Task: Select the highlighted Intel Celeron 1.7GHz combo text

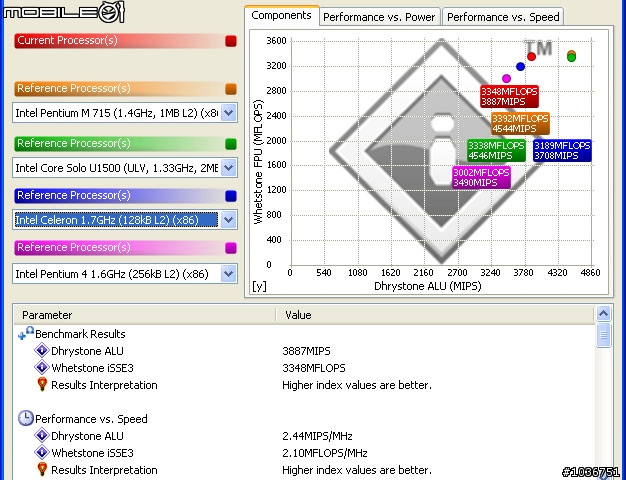Action: pyautogui.click(x=116, y=220)
